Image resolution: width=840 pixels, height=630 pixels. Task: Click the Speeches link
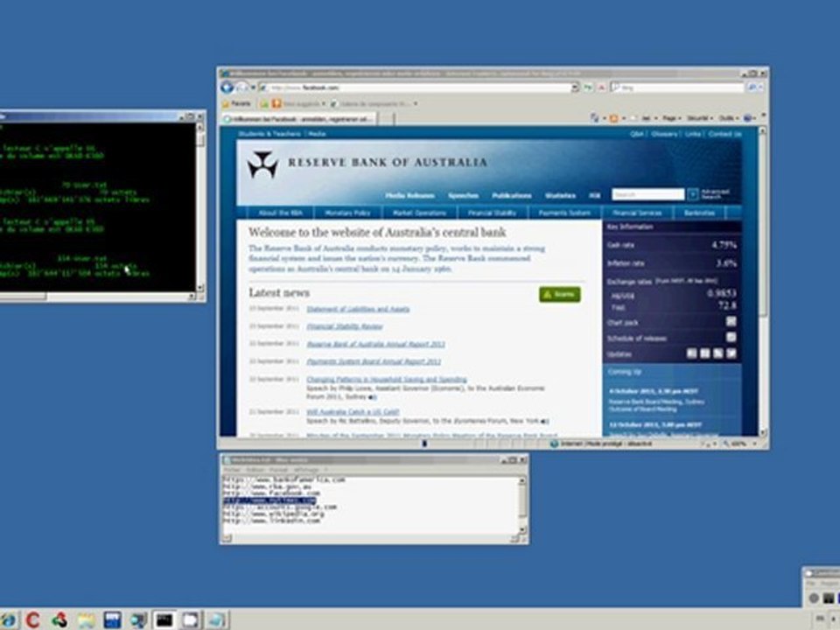click(464, 195)
